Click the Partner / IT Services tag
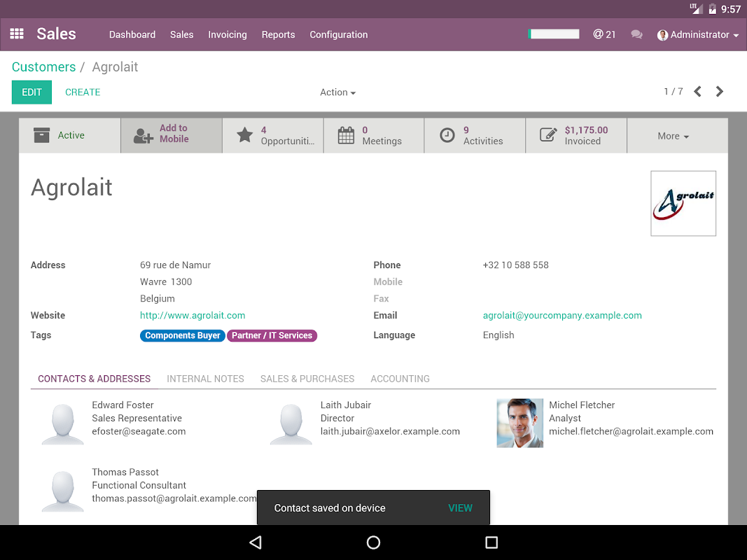Viewport: 747px width, 560px height. pos(272,335)
